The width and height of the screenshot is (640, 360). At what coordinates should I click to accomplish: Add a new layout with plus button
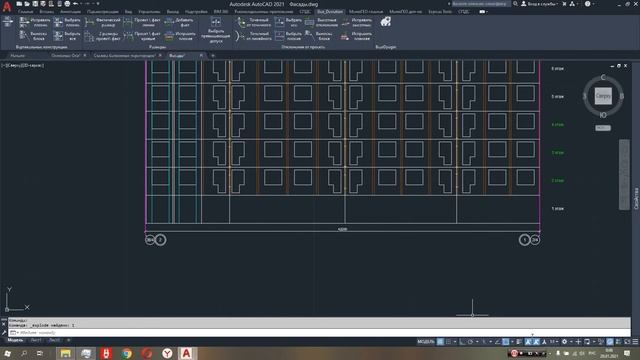pyautogui.click(x=68, y=340)
